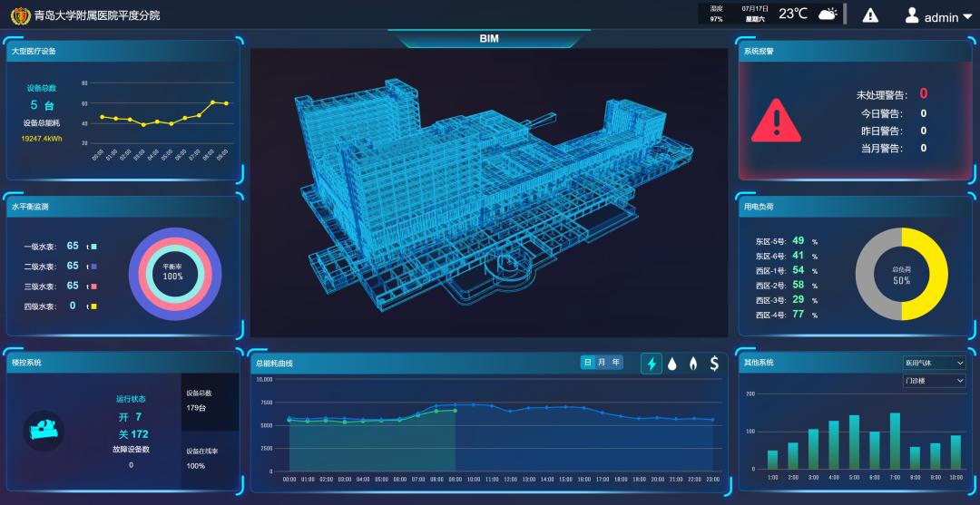Viewport: 980px width, 505px height.
Task: Toggle the 一级水表 cyan legend square
Action: [x=93, y=247]
